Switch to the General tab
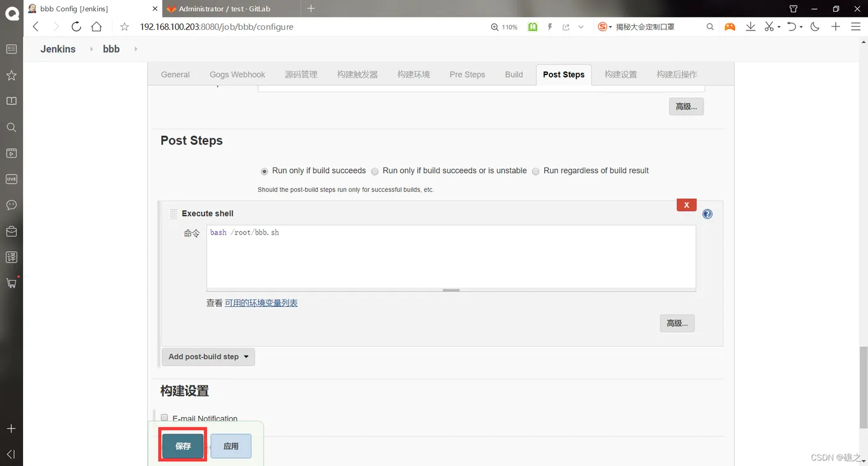Image resolution: width=868 pixels, height=466 pixels. pyautogui.click(x=175, y=74)
